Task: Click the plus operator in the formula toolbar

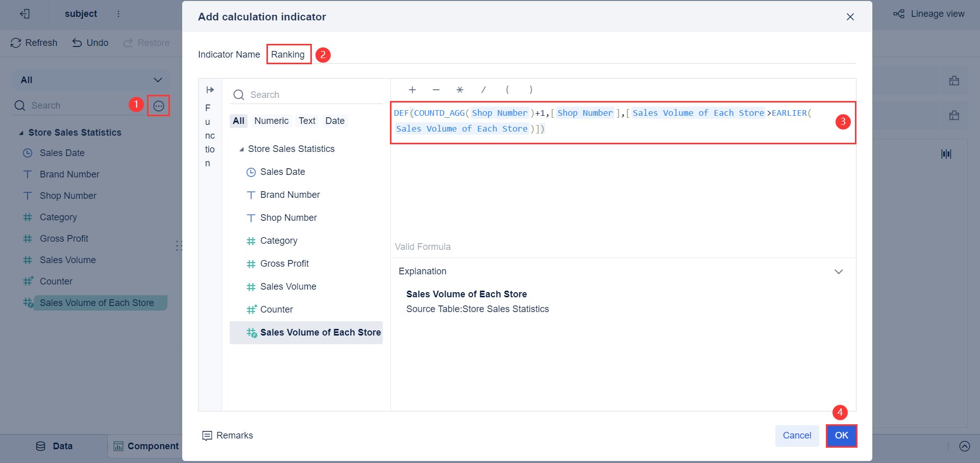Action: 412,90
